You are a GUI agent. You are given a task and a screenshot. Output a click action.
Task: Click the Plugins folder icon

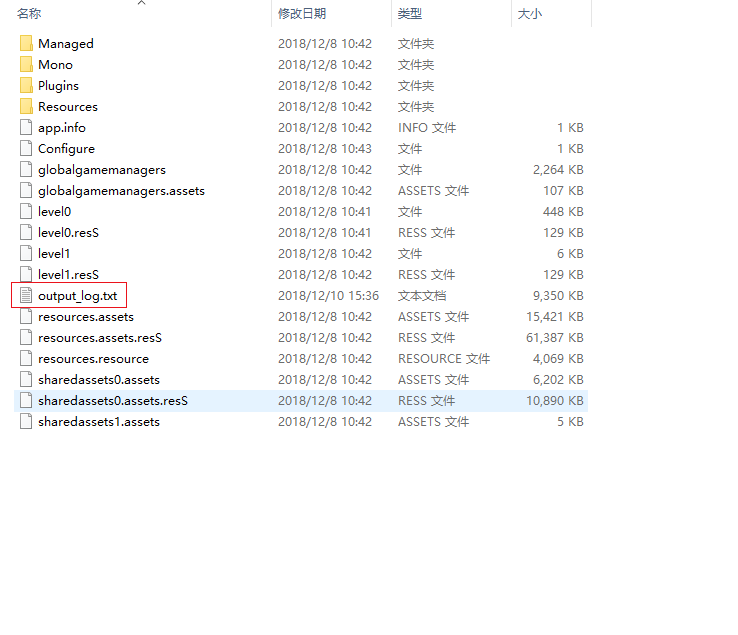26,85
